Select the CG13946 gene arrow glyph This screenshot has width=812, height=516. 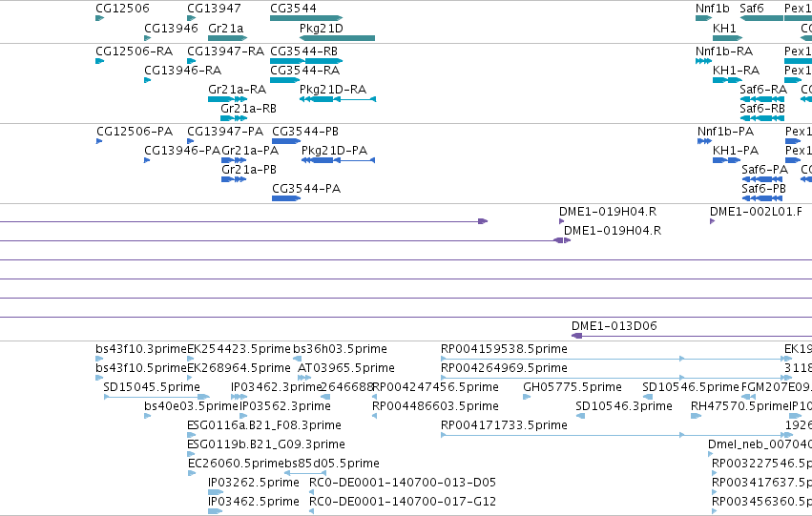pyautogui.click(x=148, y=38)
